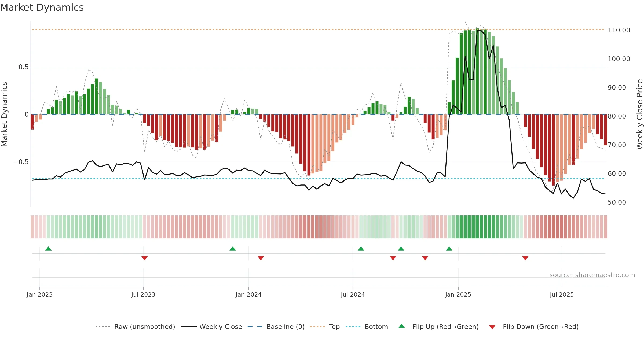Click the Jul 2023 x-axis label

tap(143, 294)
